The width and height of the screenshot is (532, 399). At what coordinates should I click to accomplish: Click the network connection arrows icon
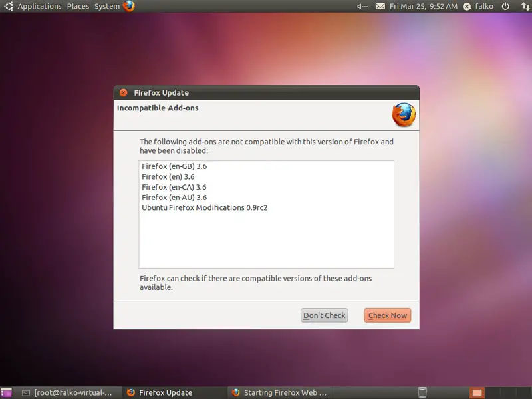525,6
